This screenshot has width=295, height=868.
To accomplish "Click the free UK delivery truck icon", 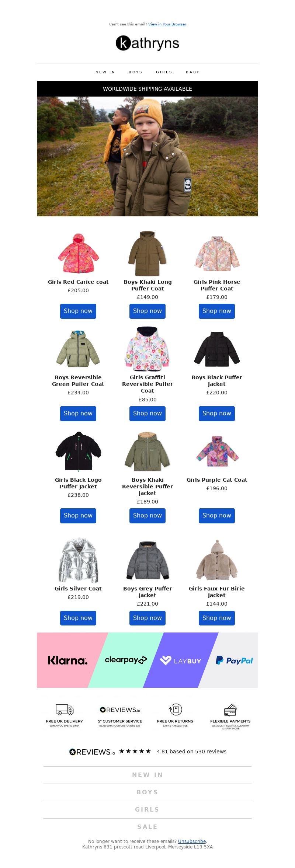I will click(x=65, y=709).
